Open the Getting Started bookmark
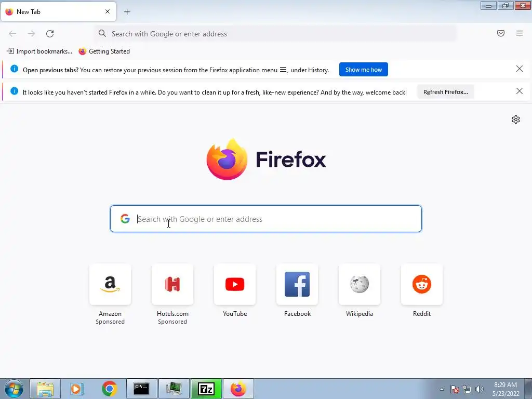The height and width of the screenshot is (399, 532). [x=104, y=51]
